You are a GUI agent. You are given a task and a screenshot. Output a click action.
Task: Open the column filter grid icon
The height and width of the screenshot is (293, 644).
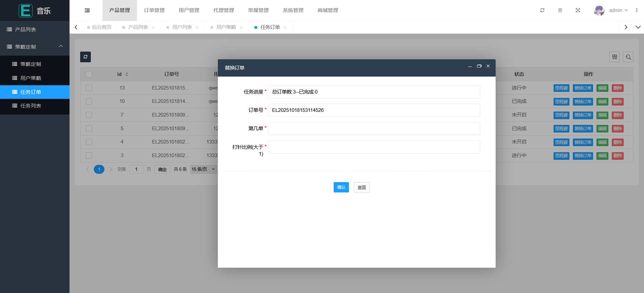pyautogui.click(x=614, y=57)
